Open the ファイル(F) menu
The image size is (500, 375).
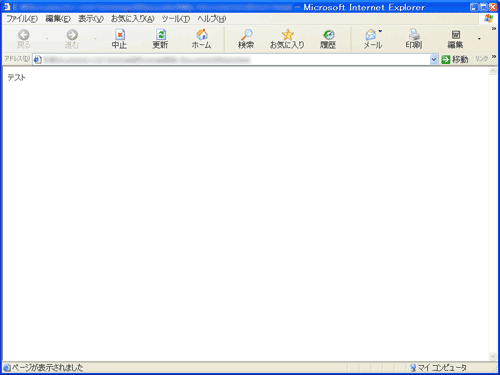click(x=22, y=19)
